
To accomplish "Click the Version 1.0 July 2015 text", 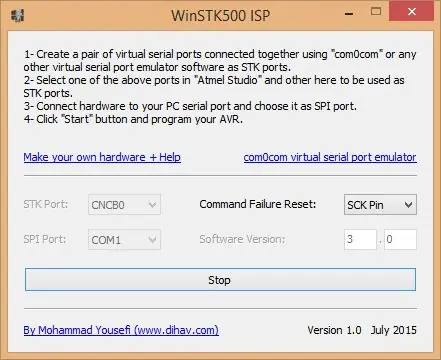I will click(362, 330).
